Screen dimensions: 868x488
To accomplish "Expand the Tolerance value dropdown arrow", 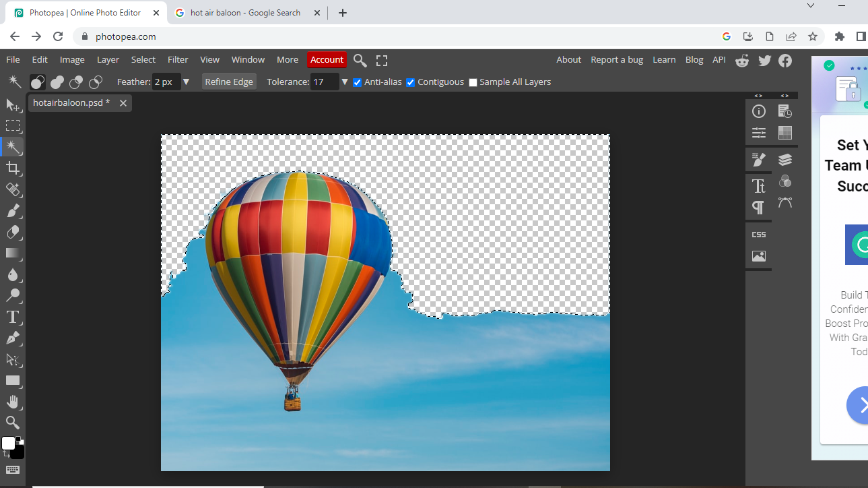I will [345, 82].
